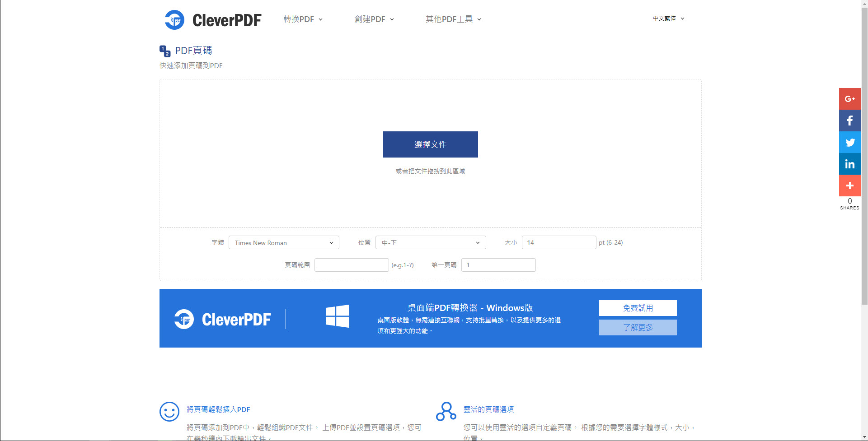Screen dimensions: 868x441
Task: Click the smiley face feature icon
Action: (169, 412)
